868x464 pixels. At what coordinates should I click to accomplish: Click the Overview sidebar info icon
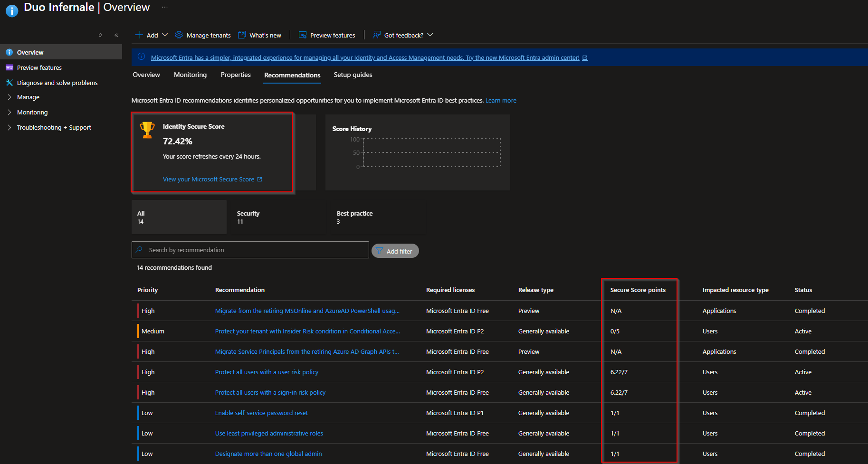[9, 52]
